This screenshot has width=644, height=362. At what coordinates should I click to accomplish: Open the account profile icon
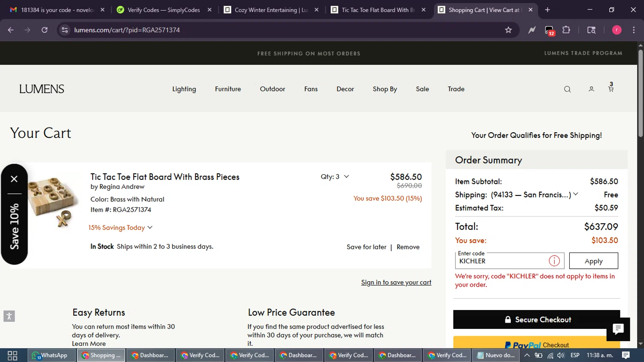pyautogui.click(x=591, y=89)
